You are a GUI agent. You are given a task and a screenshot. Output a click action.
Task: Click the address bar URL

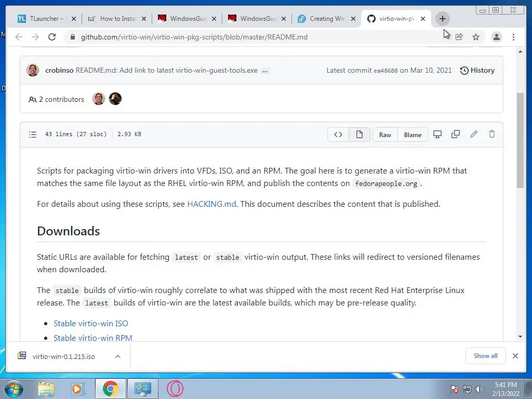tap(194, 37)
